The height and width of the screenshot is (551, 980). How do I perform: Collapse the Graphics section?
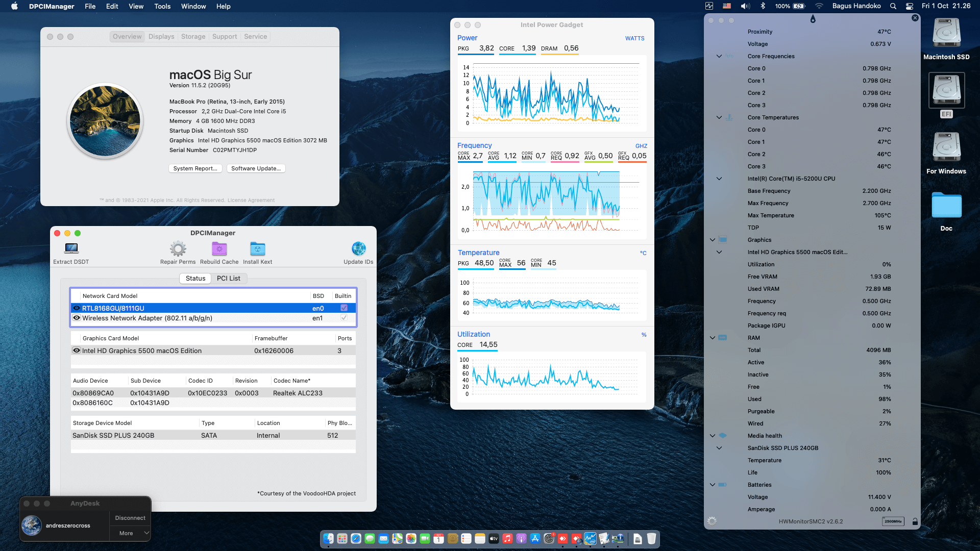[713, 240]
